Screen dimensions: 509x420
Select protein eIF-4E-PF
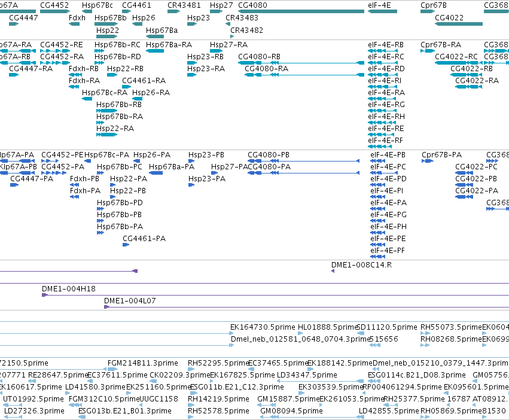coord(387,251)
